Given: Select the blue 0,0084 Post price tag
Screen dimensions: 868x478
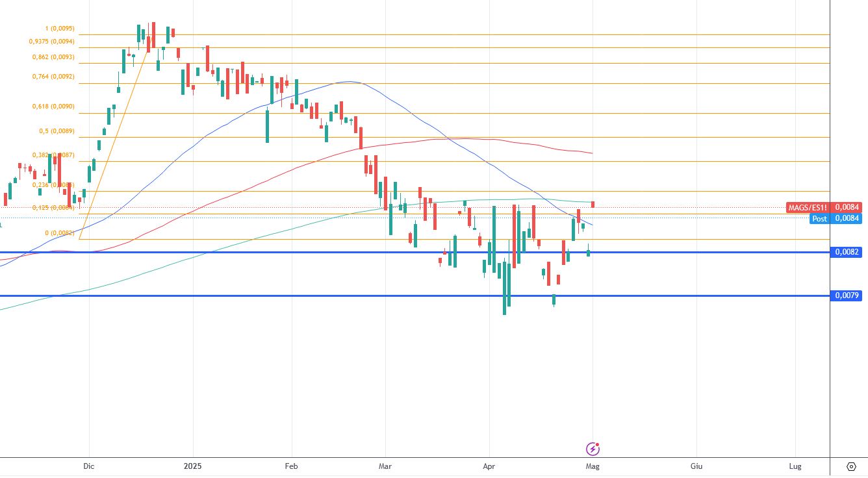Looking at the screenshot, I should pos(847,219).
